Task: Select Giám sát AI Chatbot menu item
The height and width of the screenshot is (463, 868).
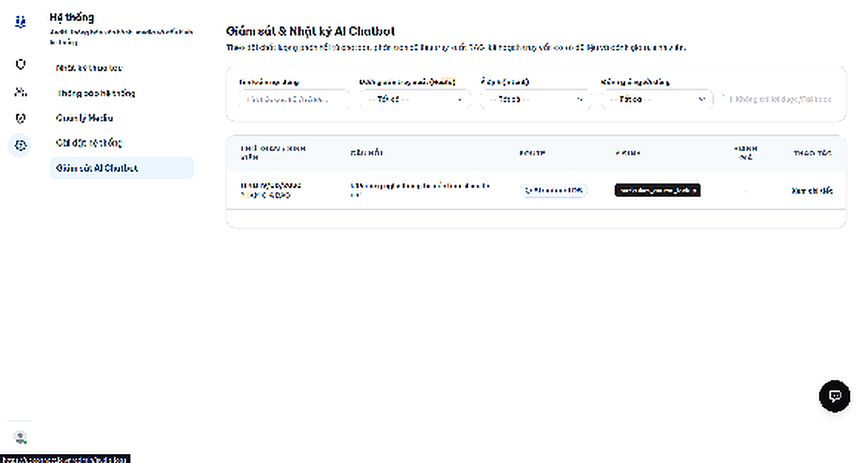Action: pyautogui.click(x=122, y=168)
